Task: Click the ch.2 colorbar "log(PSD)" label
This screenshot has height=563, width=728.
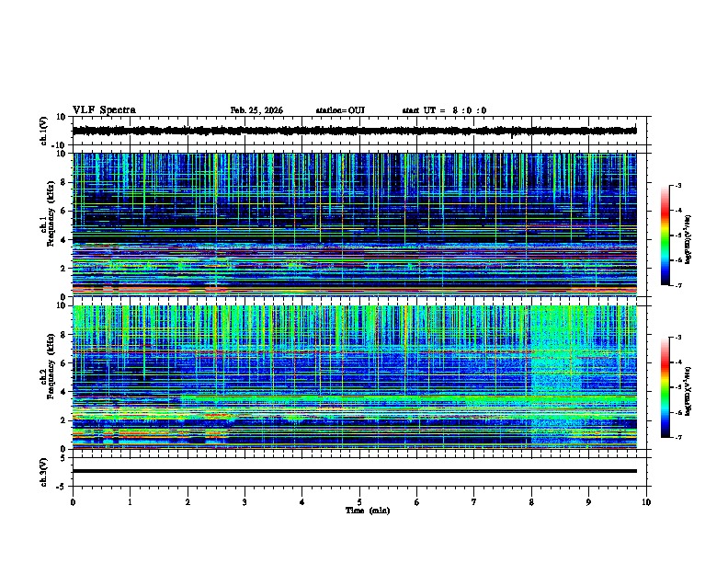Action: (x=688, y=391)
